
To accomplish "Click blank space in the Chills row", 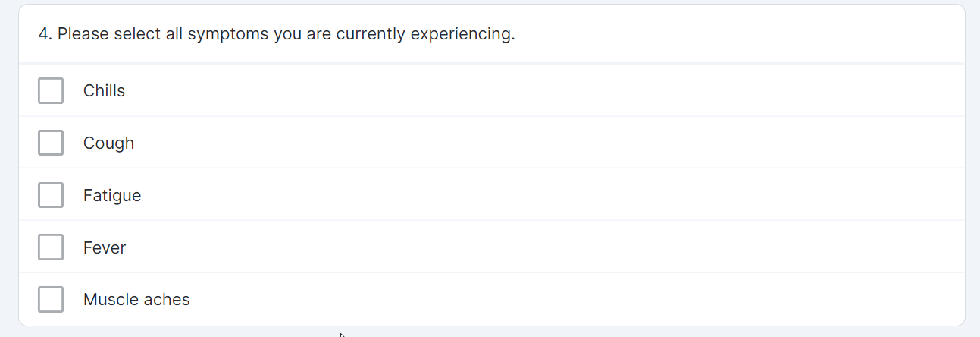I will pyautogui.click(x=531, y=91).
